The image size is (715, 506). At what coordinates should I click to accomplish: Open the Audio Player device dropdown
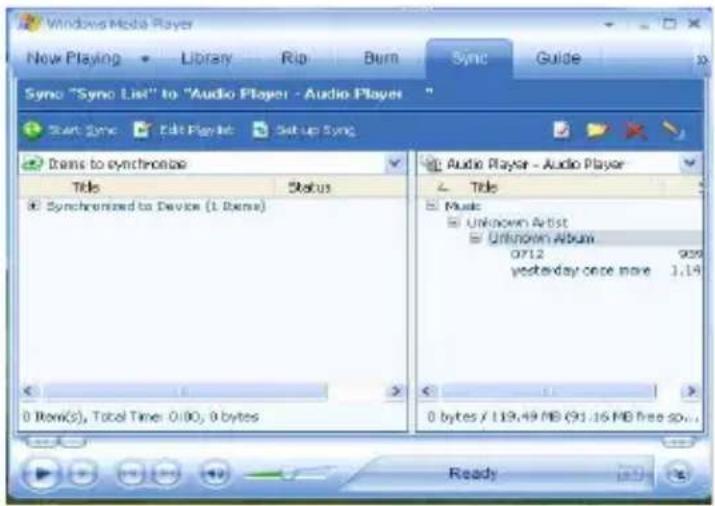pyautogui.click(x=690, y=163)
